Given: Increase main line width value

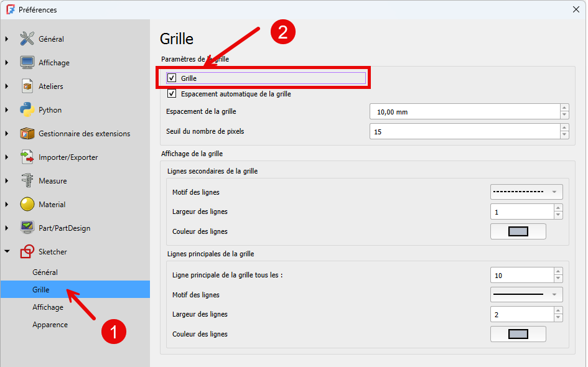Looking at the screenshot, I should pos(558,310).
